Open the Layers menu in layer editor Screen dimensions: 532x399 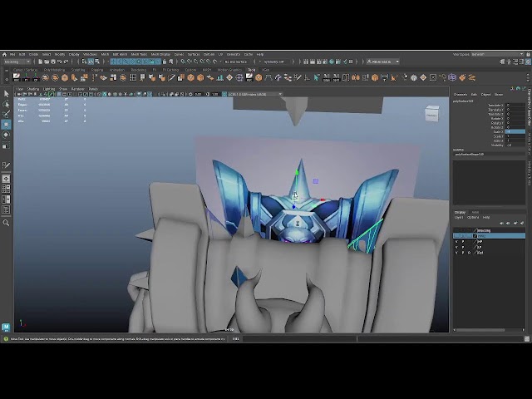click(x=459, y=218)
